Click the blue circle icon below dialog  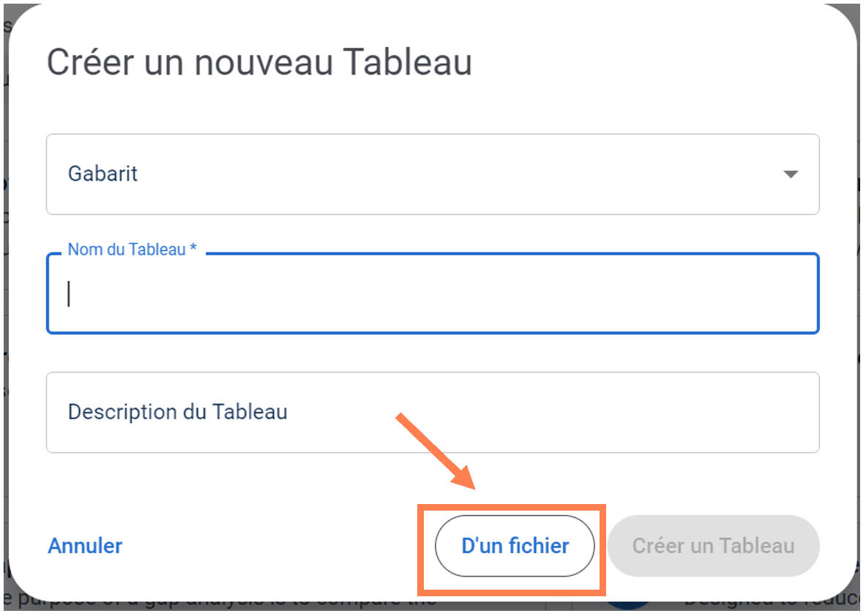tap(628, 605)
